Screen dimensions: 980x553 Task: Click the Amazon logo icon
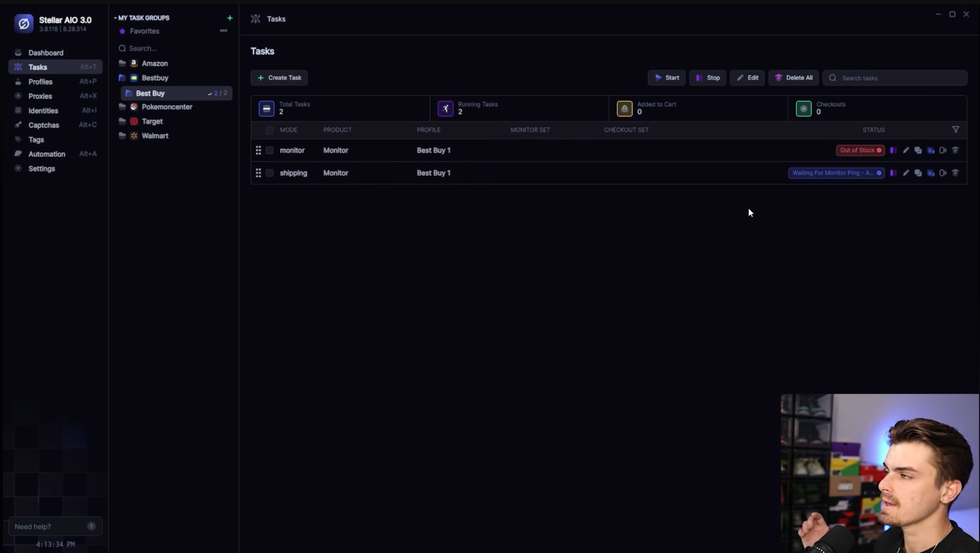click(x=134, y=63)
